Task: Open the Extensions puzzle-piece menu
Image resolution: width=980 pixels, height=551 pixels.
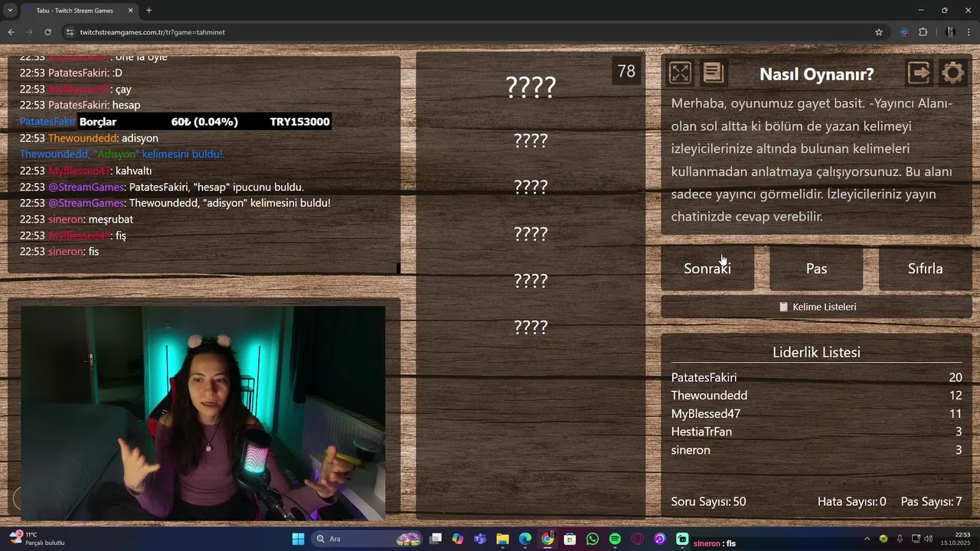Action: pyautogui.click(x=923, y=32)
